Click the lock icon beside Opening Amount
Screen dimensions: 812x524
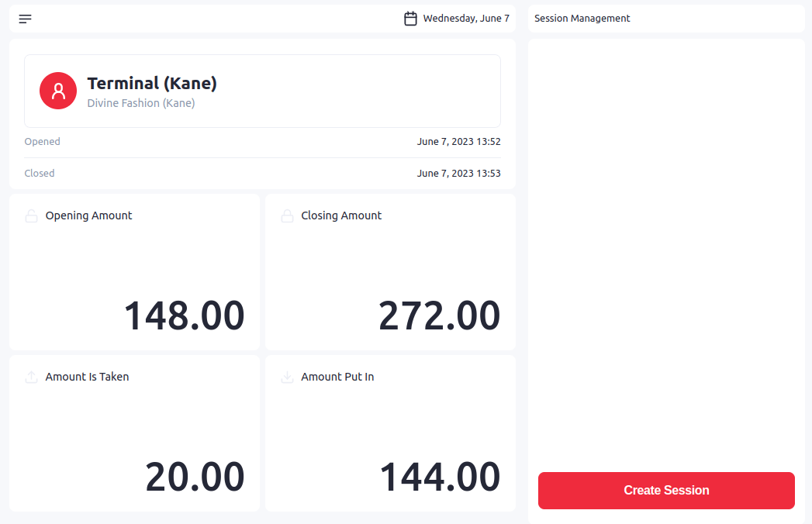pos(31,216)
